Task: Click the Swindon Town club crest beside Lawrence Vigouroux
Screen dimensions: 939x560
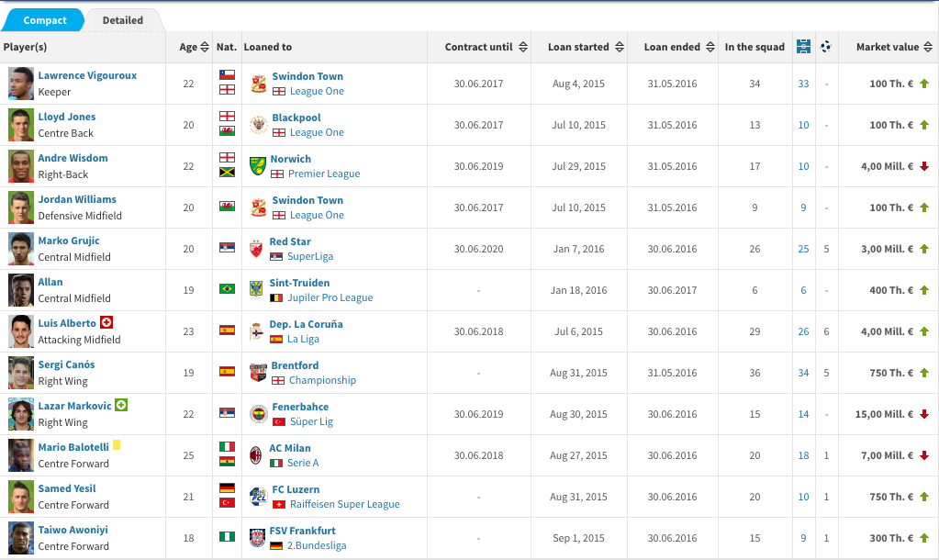Action: coord(258,84)
